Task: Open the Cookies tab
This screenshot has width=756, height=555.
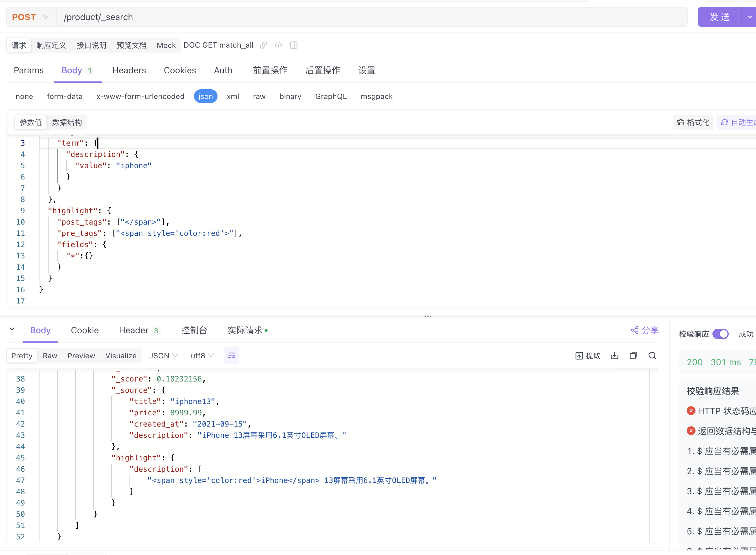Action: [180, 70]
